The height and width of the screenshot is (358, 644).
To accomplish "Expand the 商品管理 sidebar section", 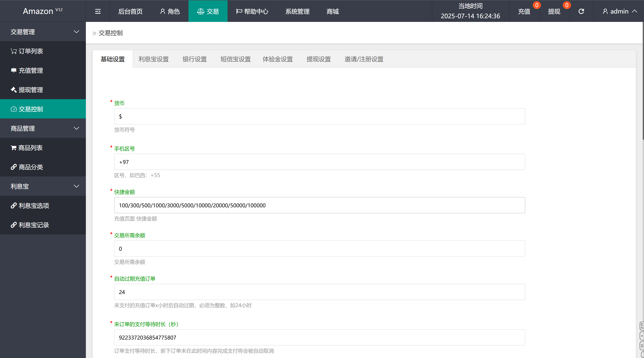I will 76,128.
